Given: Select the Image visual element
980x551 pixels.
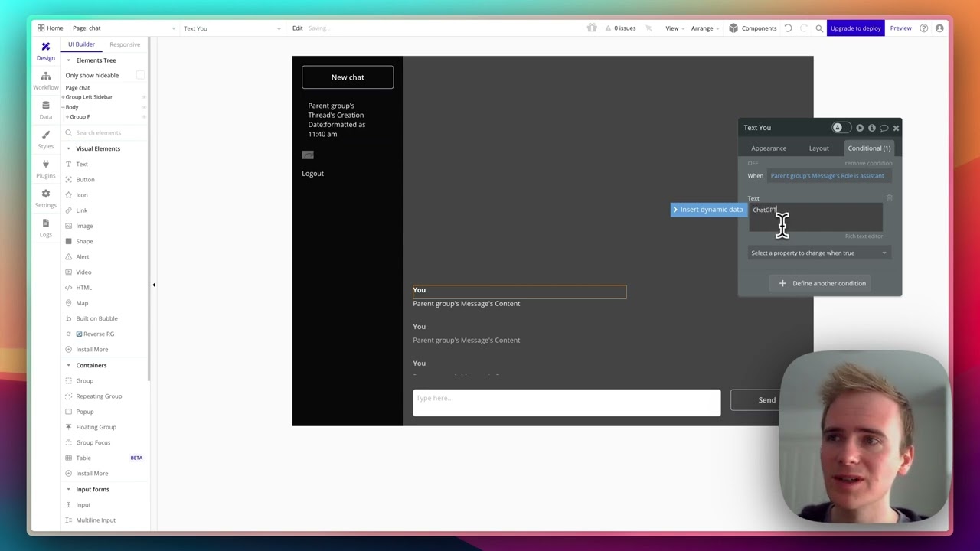Looking at the screenshot, I should pos(84,226).
